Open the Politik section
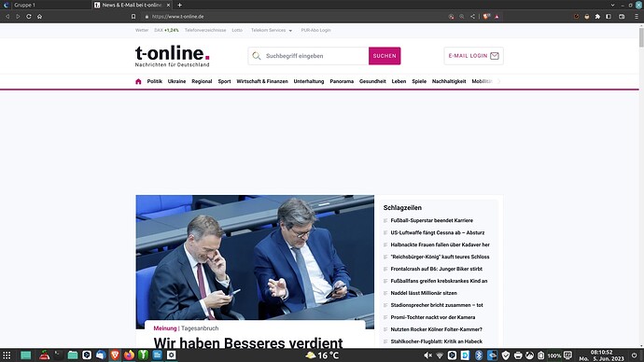Viewport: 644px width, 362px height. coord(154,81)
